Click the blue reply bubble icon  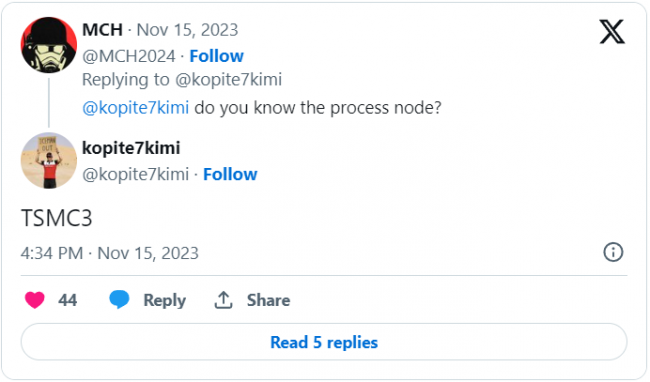(x=119, y=300)
